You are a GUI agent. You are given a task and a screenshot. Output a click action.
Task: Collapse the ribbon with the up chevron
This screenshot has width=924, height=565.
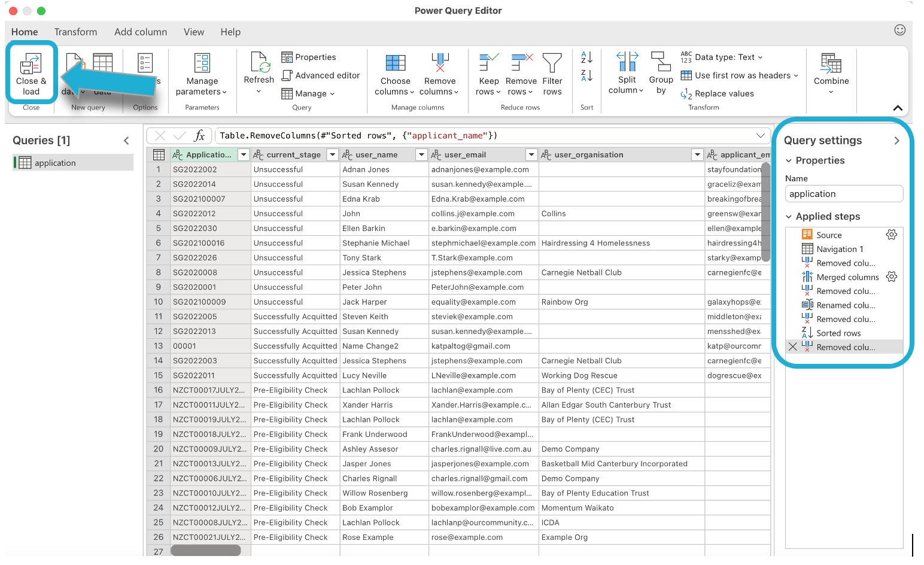coord(898,108)
